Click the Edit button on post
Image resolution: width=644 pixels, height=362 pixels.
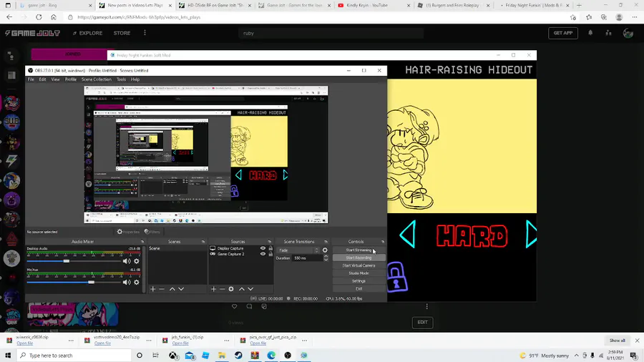[423, 322]
